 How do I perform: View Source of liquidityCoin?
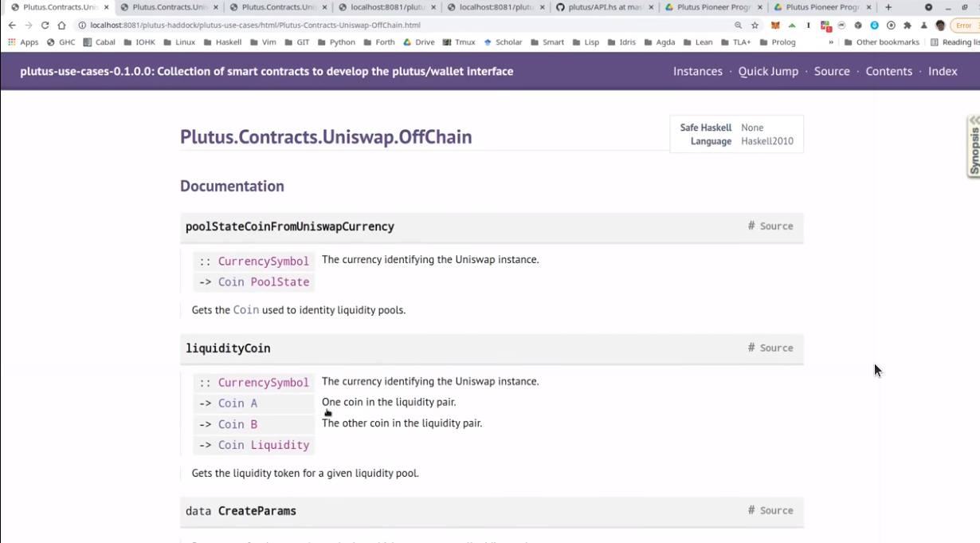(x=776, y=348)
